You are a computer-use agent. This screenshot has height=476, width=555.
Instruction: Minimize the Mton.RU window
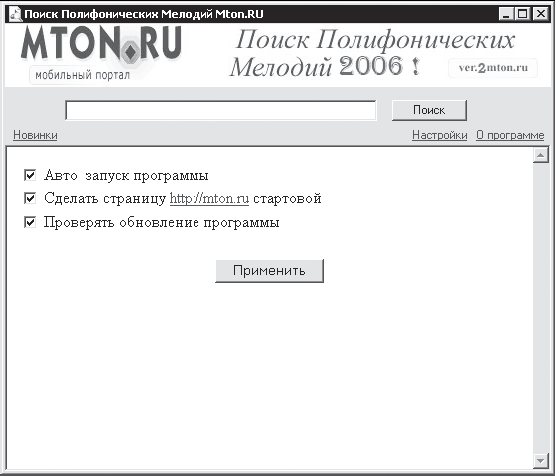pos(506,14)
